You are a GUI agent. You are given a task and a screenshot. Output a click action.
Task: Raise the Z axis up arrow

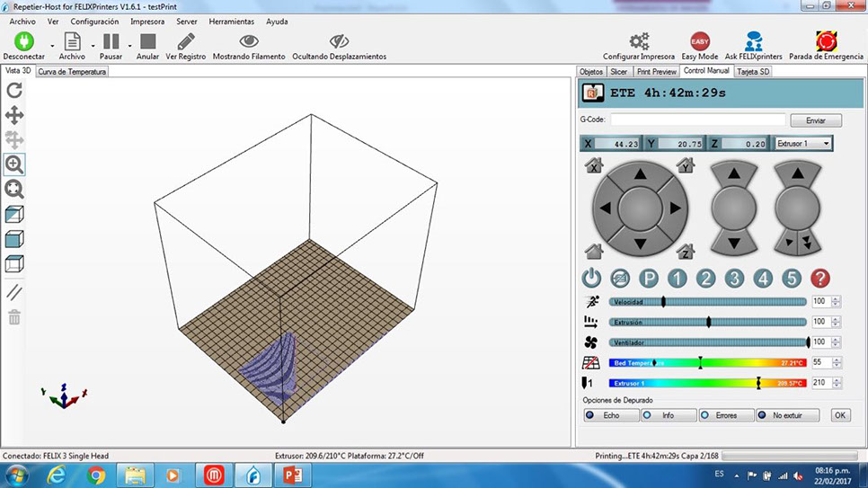(x=734, y=174)
